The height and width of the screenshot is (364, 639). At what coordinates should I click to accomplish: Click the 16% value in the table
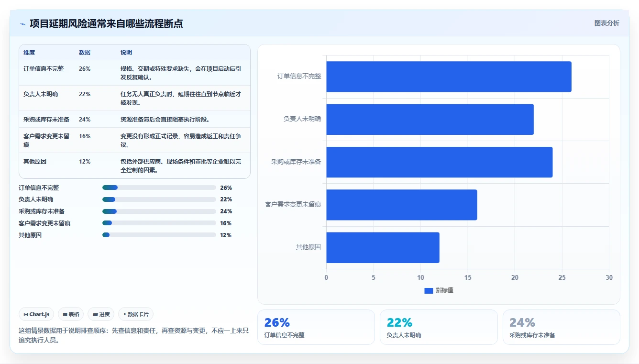pyautogui.click(x=85, y=136)
